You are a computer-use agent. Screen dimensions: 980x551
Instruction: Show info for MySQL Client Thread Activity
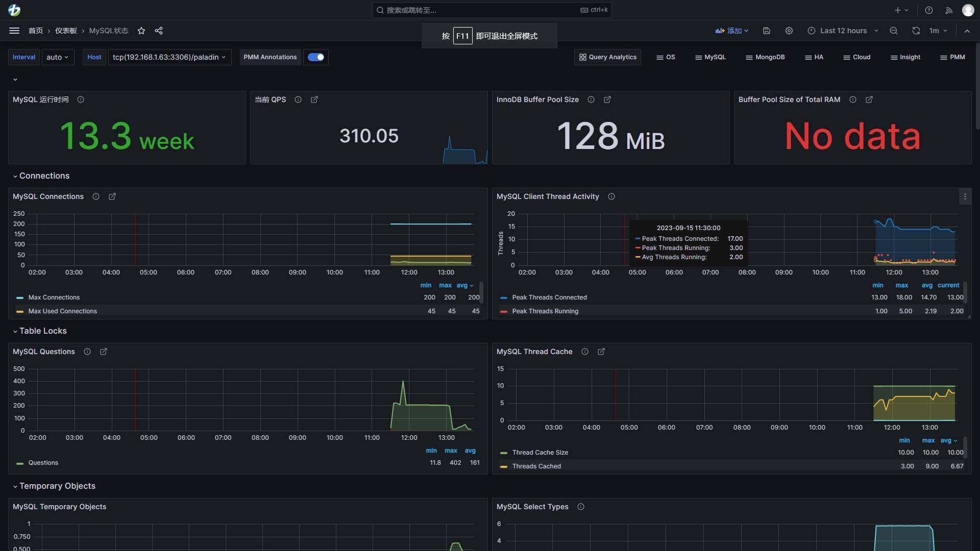tap(611, 196)
